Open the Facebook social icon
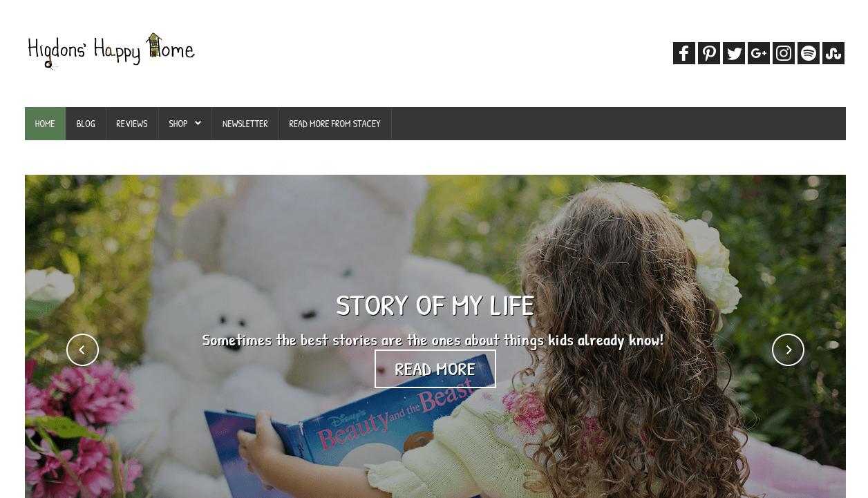868x498 pixels. (x=684, y=53)
